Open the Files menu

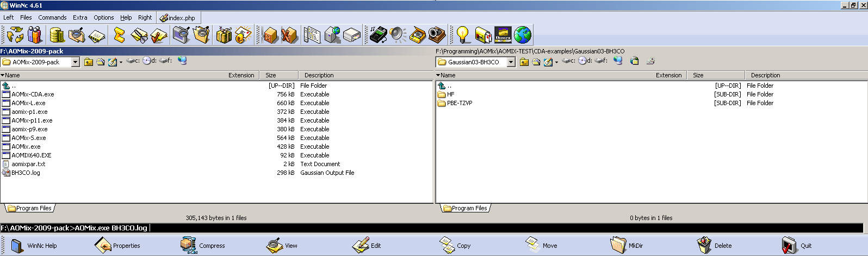(26, 17)
